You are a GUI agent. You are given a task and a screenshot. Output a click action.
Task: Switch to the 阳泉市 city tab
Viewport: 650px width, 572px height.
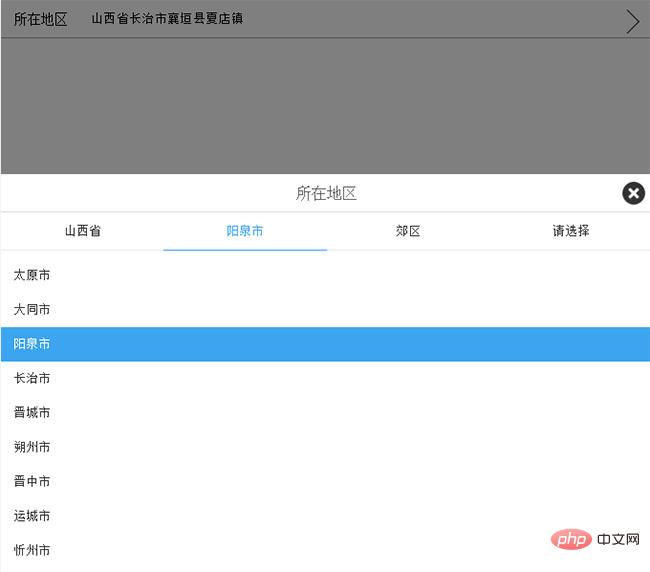pyautogui.click(x=245, y=231)
